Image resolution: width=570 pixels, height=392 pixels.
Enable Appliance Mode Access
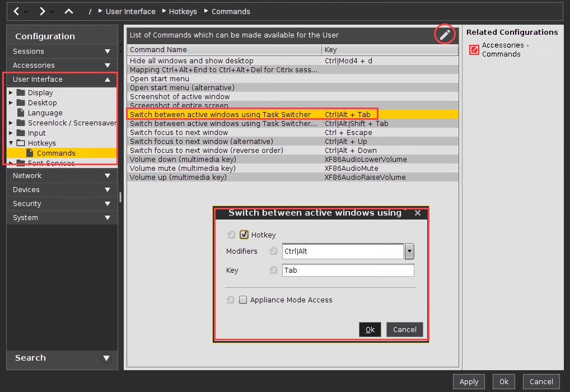pos(243,300)
